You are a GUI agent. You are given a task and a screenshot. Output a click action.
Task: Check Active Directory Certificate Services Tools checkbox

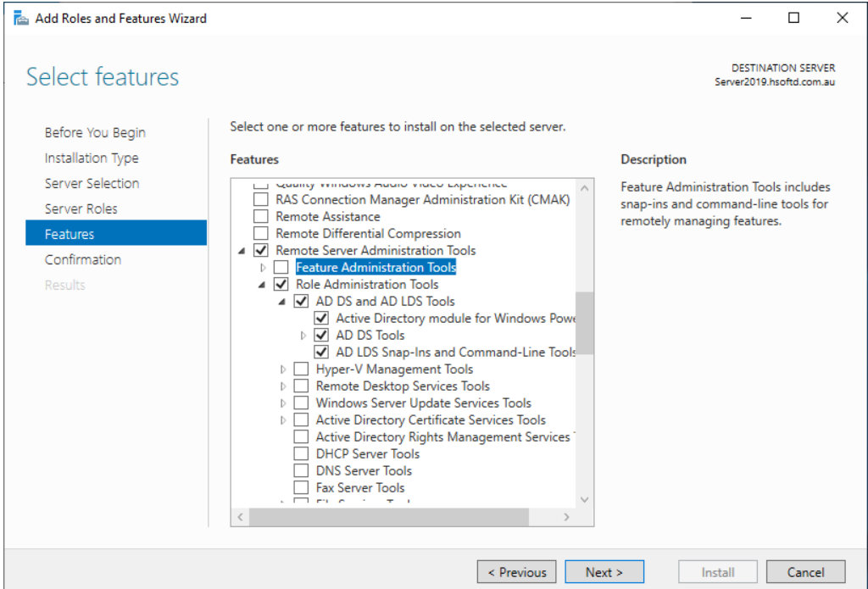coord(301,420)
